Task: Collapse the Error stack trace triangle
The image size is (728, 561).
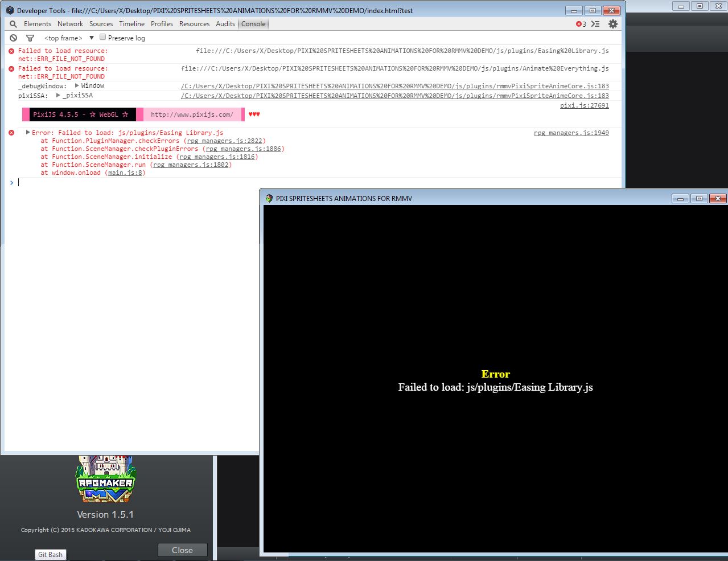Action: point(28,132)
